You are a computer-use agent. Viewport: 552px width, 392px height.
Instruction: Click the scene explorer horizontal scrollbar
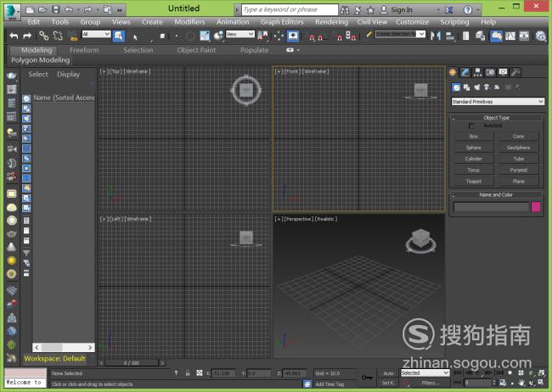(64, 347)
